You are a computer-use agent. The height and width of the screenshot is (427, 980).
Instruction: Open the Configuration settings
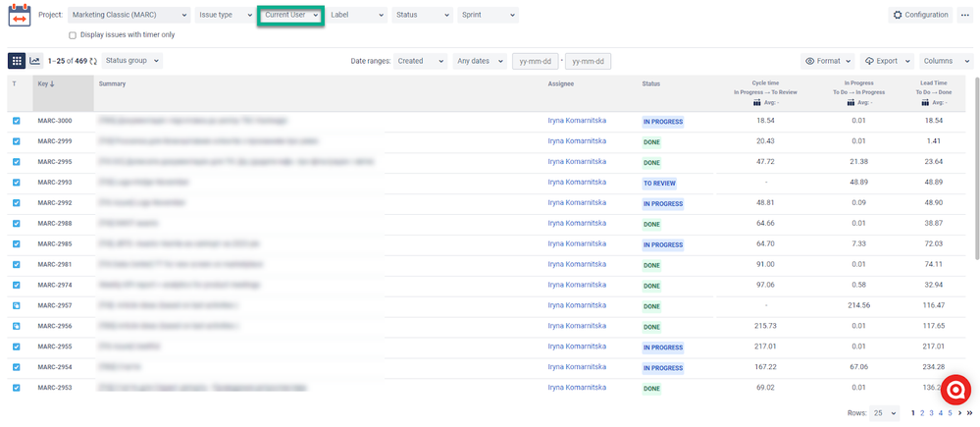click(920, 15)
